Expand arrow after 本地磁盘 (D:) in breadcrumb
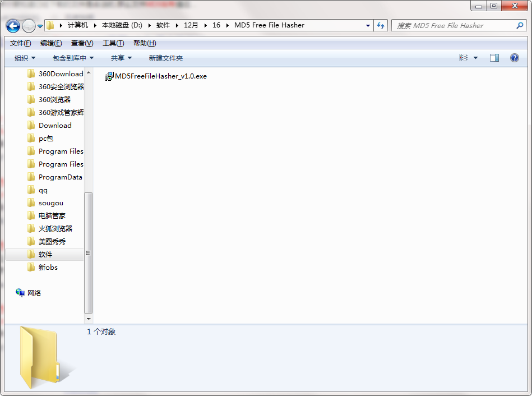This screenshot has height=396, width=532. click(149, 25)
